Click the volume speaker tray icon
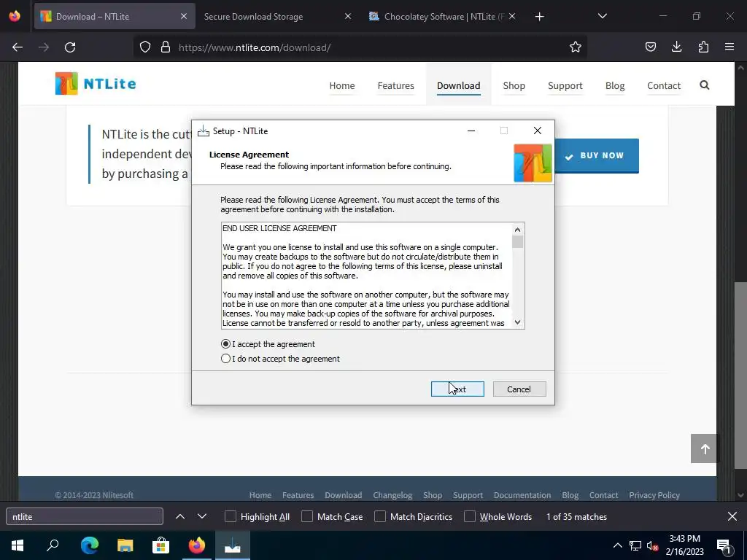The image size is (747, 560). pos(652,545)
